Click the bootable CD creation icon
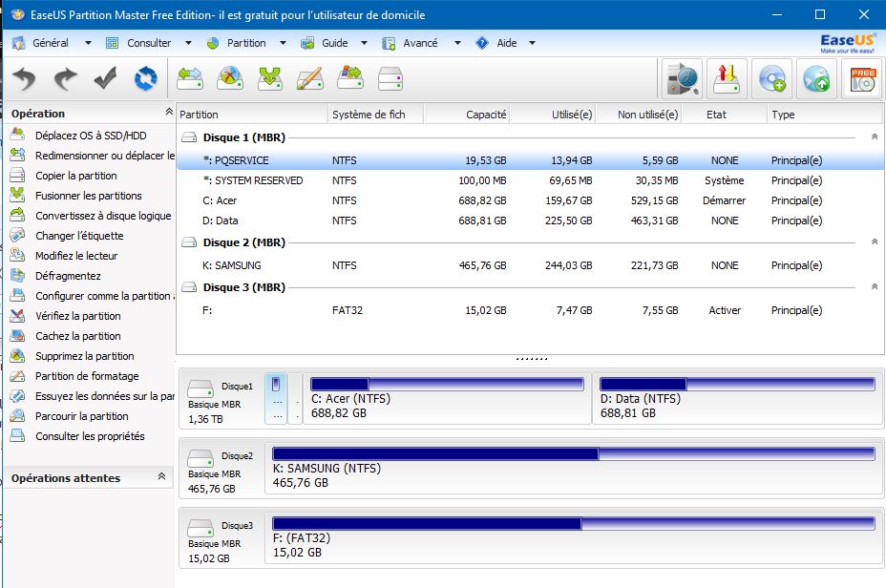Screen dimensions: 886x588 point(771,78)
